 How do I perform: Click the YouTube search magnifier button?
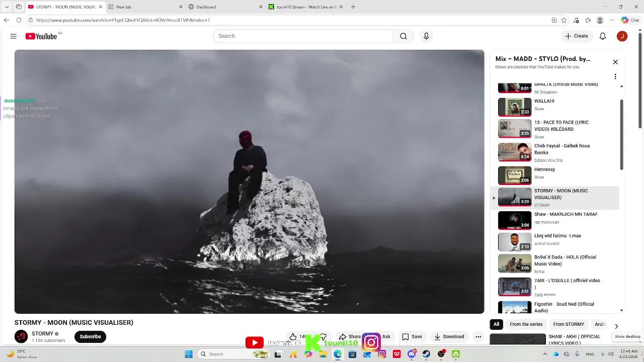point(404,36)
